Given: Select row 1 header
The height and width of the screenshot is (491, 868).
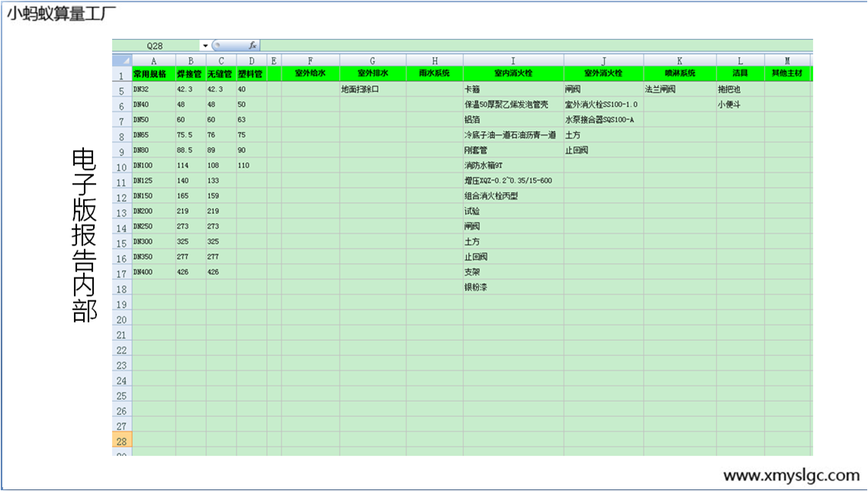Looking at the screenshot, I should point(122,75).
